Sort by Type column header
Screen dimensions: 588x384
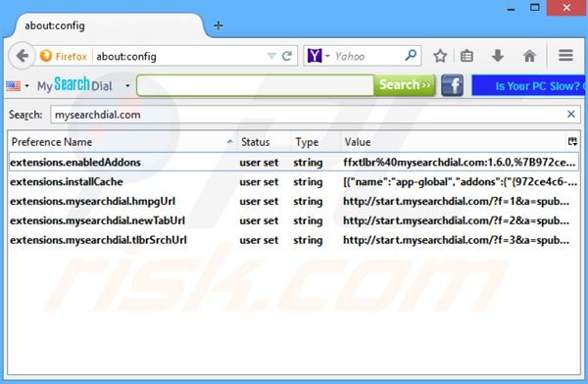tap(316, 142)
